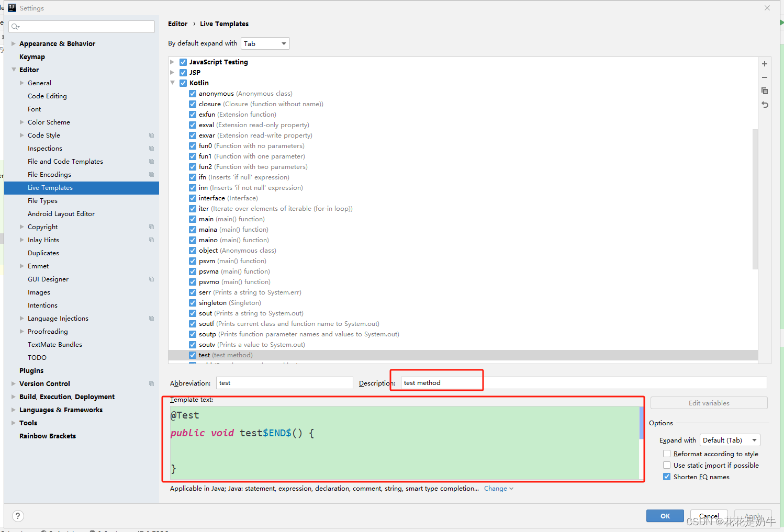
Task: Uncheck the sout template checkbox
Action: [193, 313]
